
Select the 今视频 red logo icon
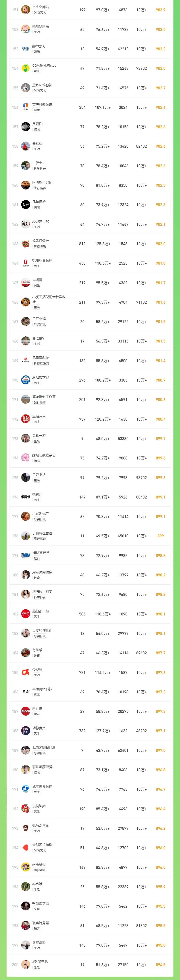click(x=26, y=673)
